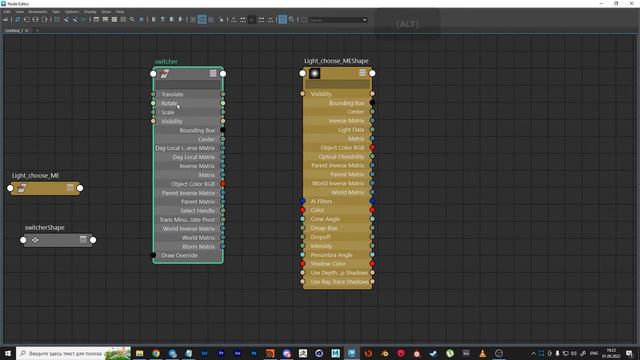Open Premiere Pro from taskbar
Screen dimensions: 640x360
click(221, 353)
